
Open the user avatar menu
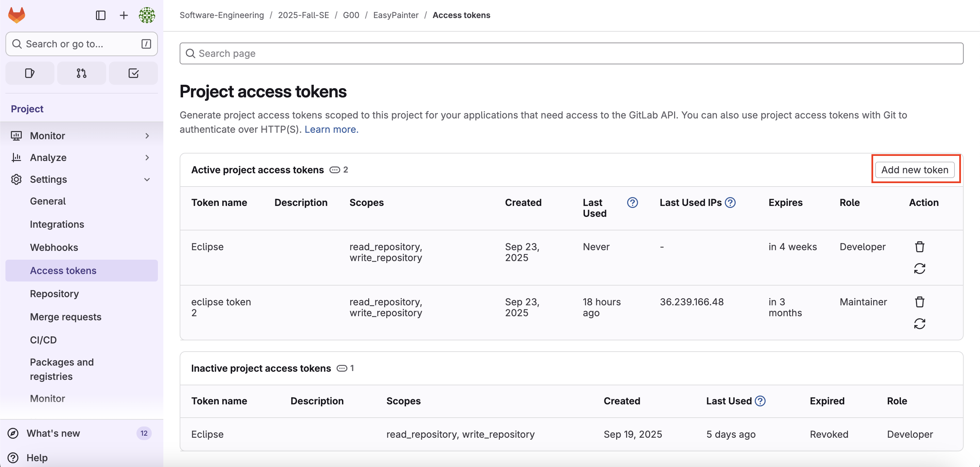146,15
